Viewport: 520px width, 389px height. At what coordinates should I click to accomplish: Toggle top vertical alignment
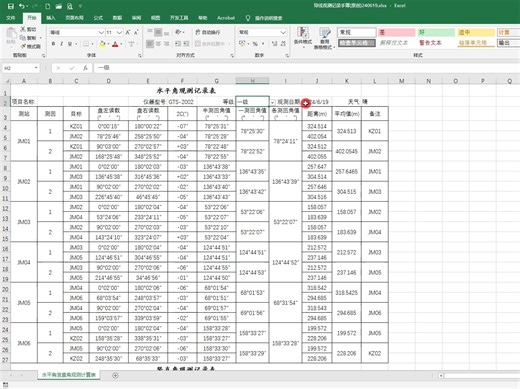point(150,32)
